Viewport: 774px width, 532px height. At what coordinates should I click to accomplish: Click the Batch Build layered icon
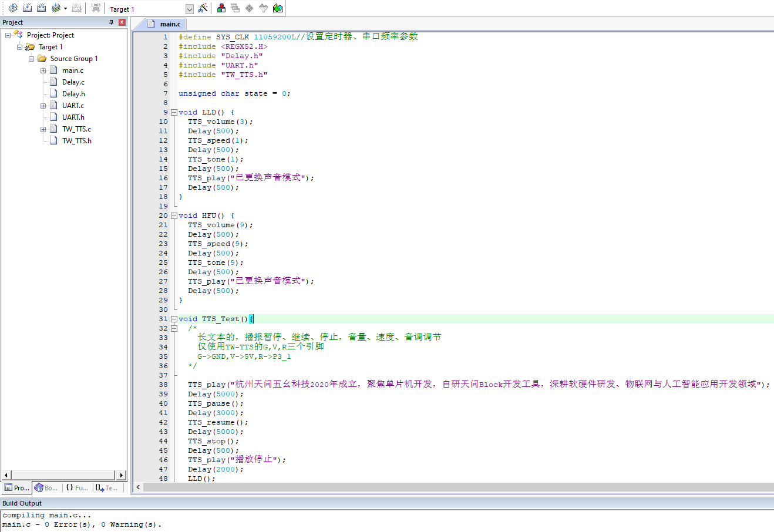tap(56, 8)
